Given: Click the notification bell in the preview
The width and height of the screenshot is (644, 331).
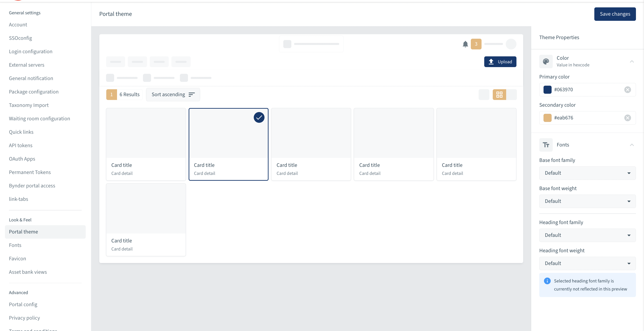Looking at the screenshot, I should click(465, 44).
